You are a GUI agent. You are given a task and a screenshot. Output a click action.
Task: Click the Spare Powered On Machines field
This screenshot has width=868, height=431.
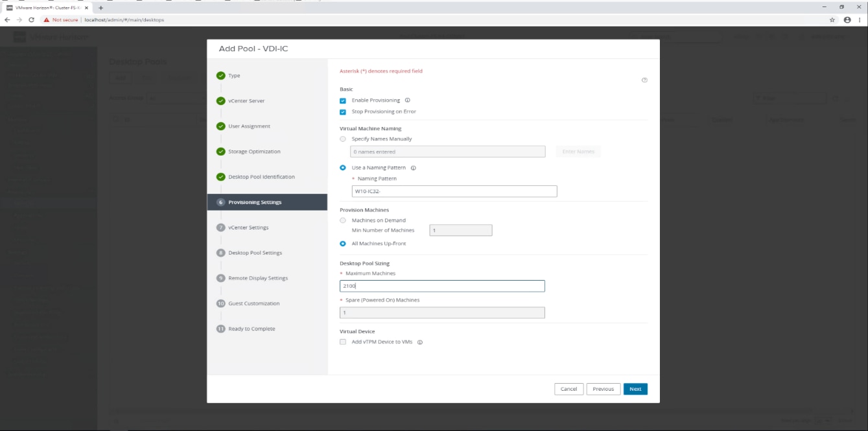point(442,313)
